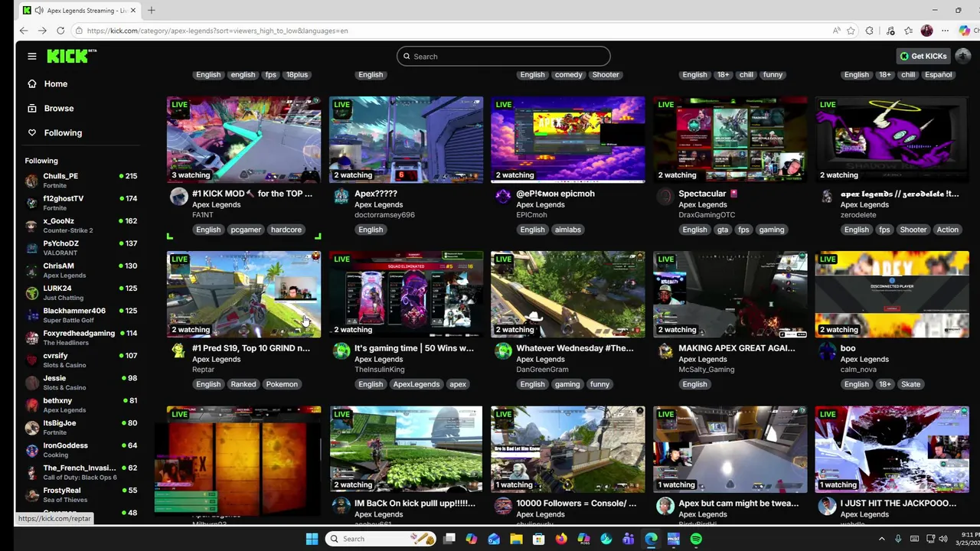Click IronGoddess avatar in sidebar
The image size is (980, 551).
pos(31,449)
